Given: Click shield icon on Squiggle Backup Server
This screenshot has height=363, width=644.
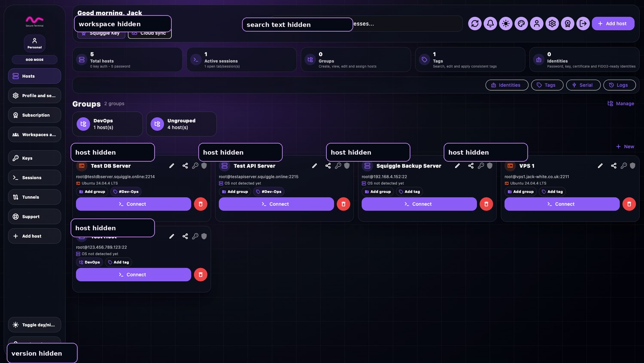Looking at the screenshot, I should (489, 166).
